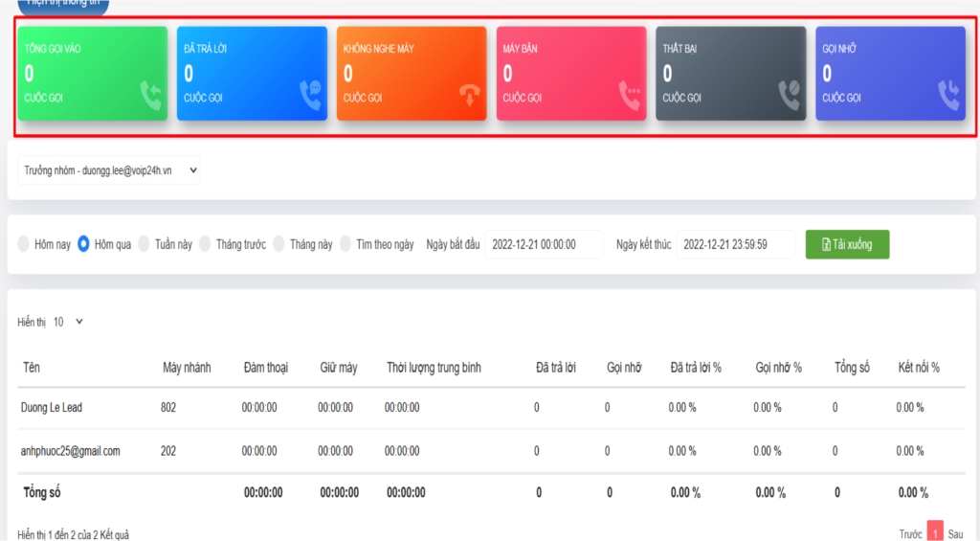Click the hang-up icon on Không nghe máy card
Image resolution: width=980 pixels, height=541 pixels.
point(469,94)
